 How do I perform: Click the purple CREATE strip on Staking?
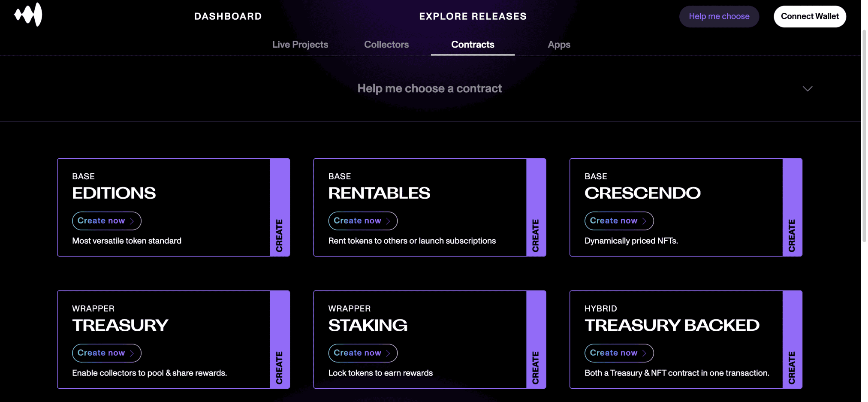click(x=536, y=339)
